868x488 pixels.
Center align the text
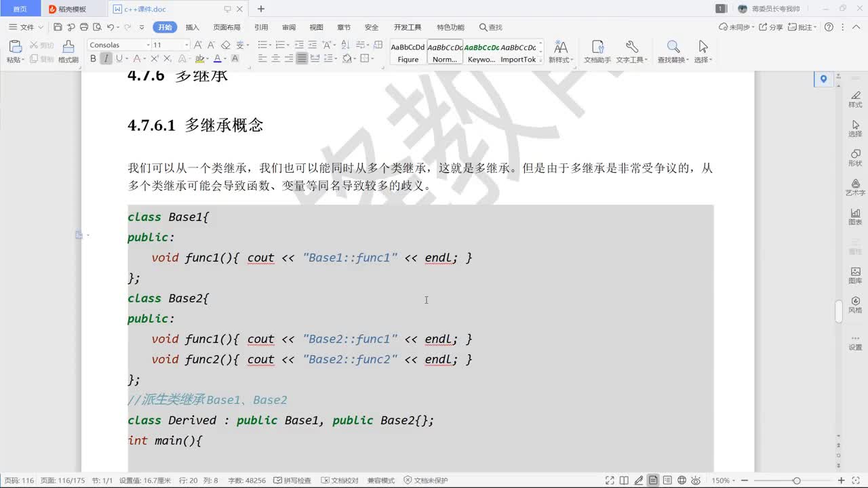[276, 59]
